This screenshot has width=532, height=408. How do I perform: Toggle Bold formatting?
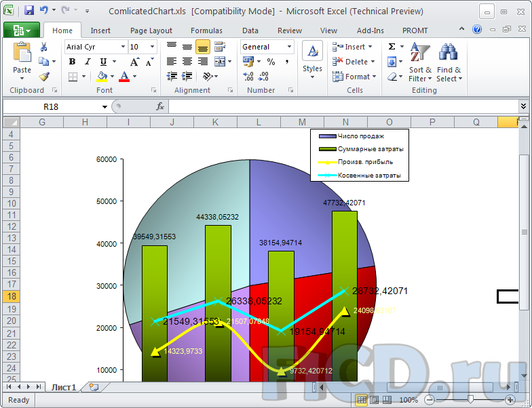click(x=72, y=62)
